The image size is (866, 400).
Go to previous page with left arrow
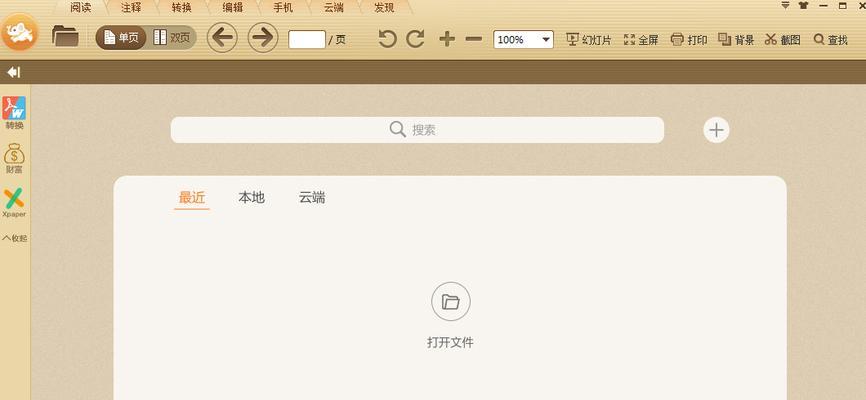[222, 38]
